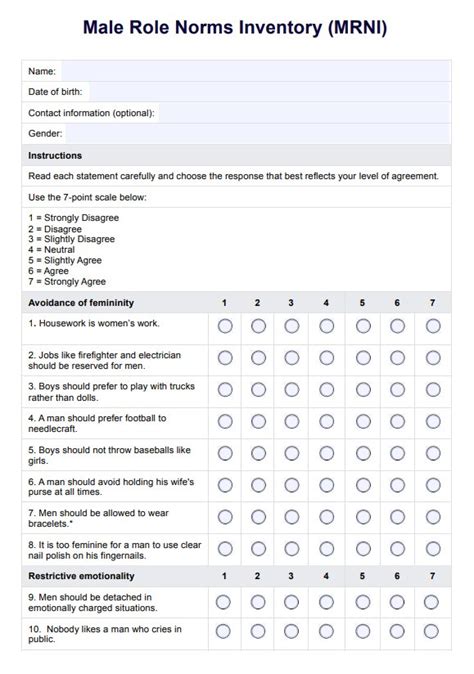Viewport: 474px width, 674px height.
Task: Choose rating 7 for statement 1 Housework
Action: click(433, 326)
